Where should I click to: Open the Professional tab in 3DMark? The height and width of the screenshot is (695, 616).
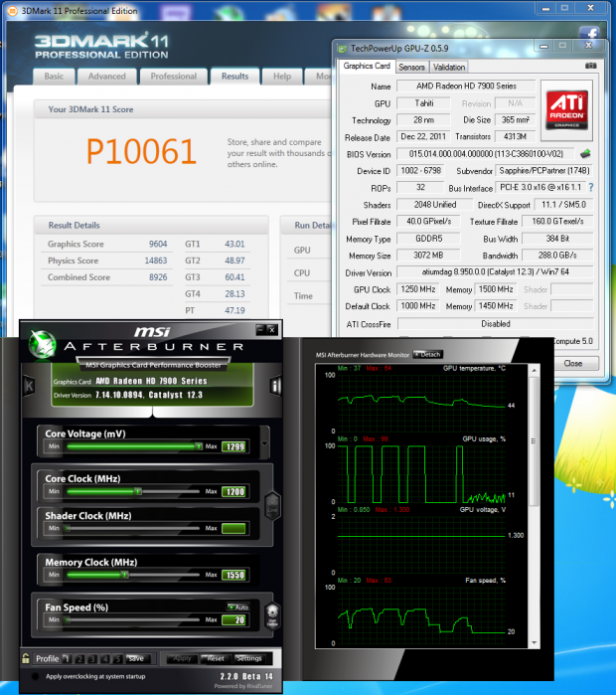[173, 77]
